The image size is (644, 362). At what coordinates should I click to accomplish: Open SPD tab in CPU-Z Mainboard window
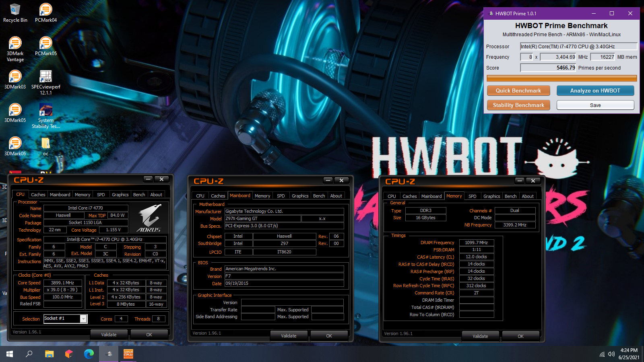[x=281, y=196]
